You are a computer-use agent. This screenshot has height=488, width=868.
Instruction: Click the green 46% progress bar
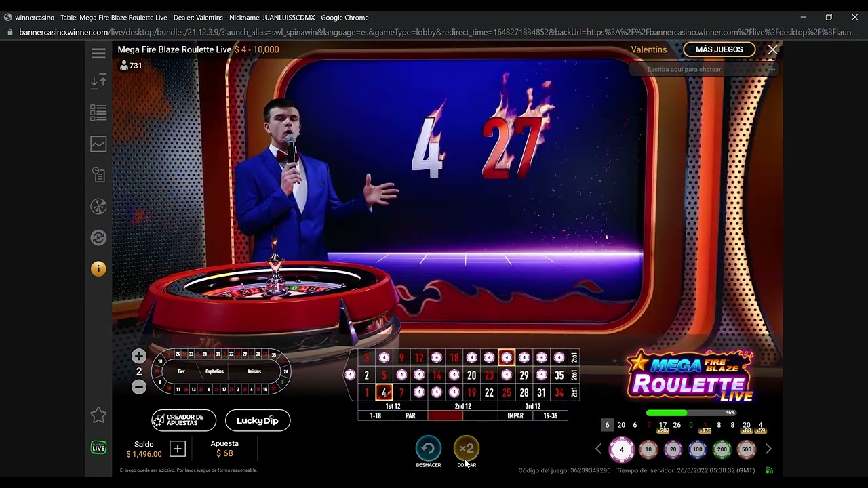692,413
